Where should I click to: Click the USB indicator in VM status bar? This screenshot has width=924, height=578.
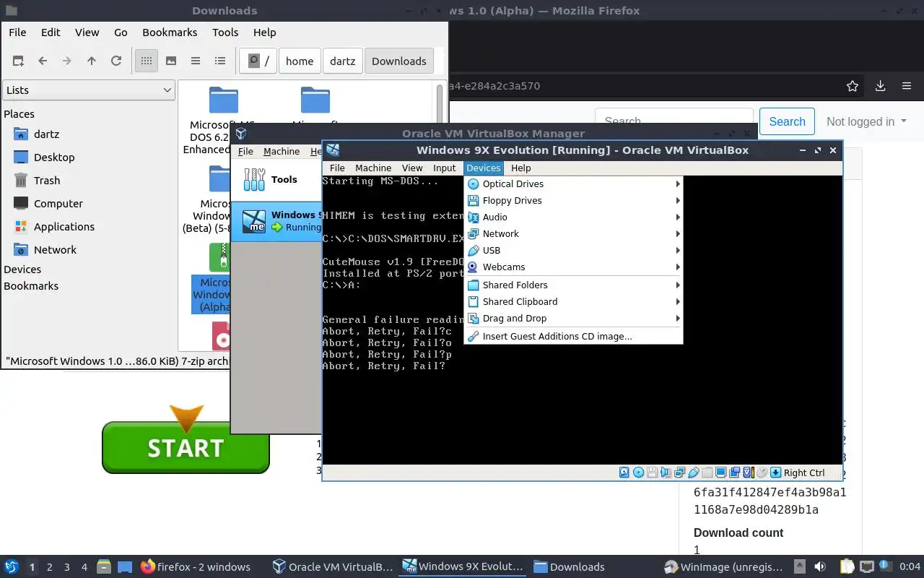[x=693, y=473]
